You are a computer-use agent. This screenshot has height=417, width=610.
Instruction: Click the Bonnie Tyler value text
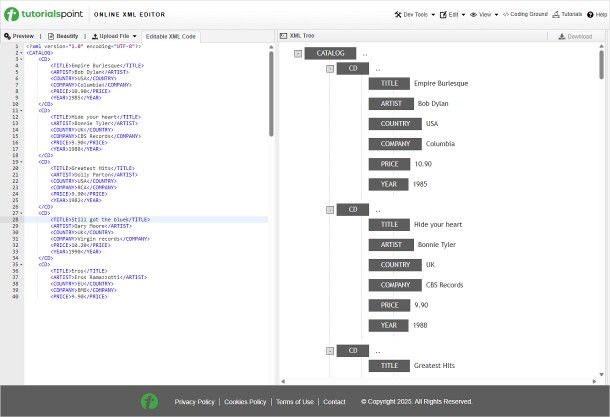pyautogui.click(x=436, y=245)
